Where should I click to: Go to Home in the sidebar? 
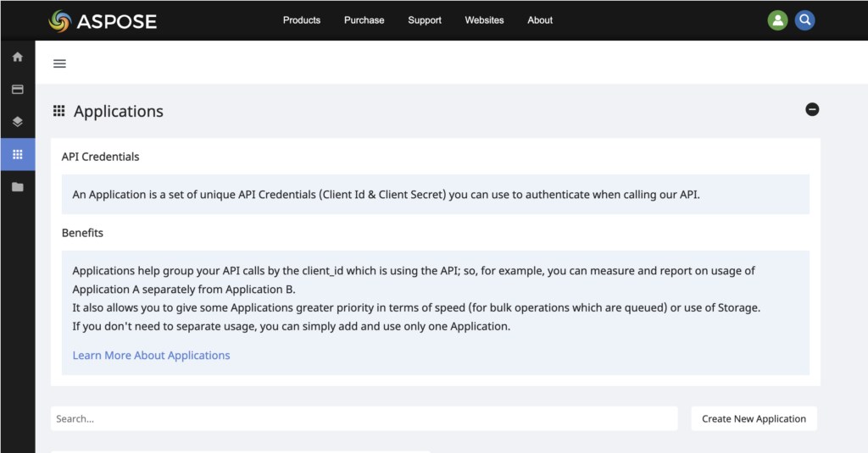pos(18,57)
